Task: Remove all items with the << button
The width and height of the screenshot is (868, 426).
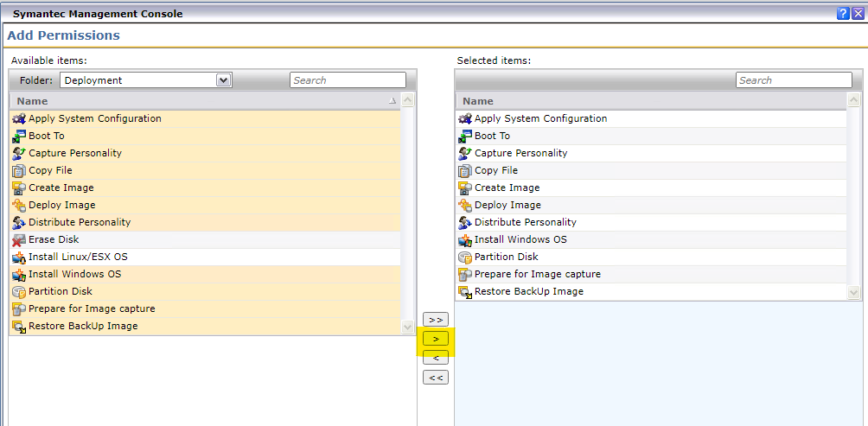Action: (x=436, y=377)
